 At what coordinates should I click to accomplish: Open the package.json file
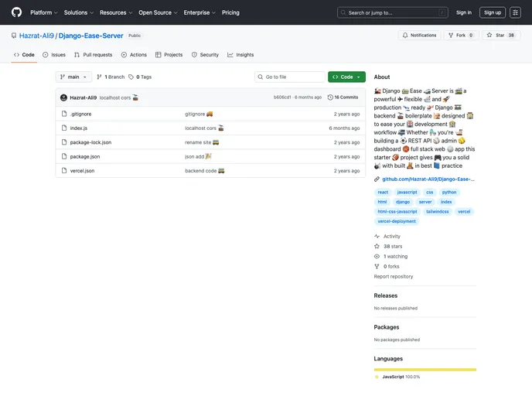coord(85,157)
